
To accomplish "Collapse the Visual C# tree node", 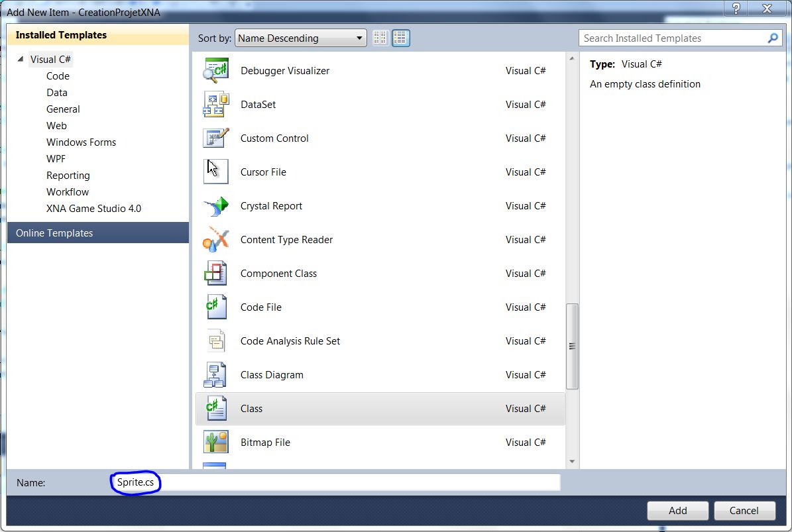I will click(x=21, y=60).
